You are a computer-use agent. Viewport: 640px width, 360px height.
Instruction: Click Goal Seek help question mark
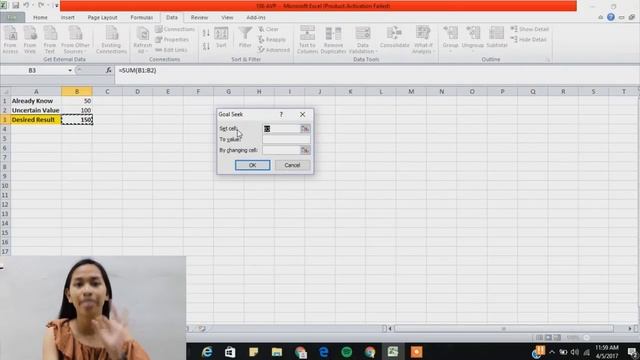(x=281, y=115)
